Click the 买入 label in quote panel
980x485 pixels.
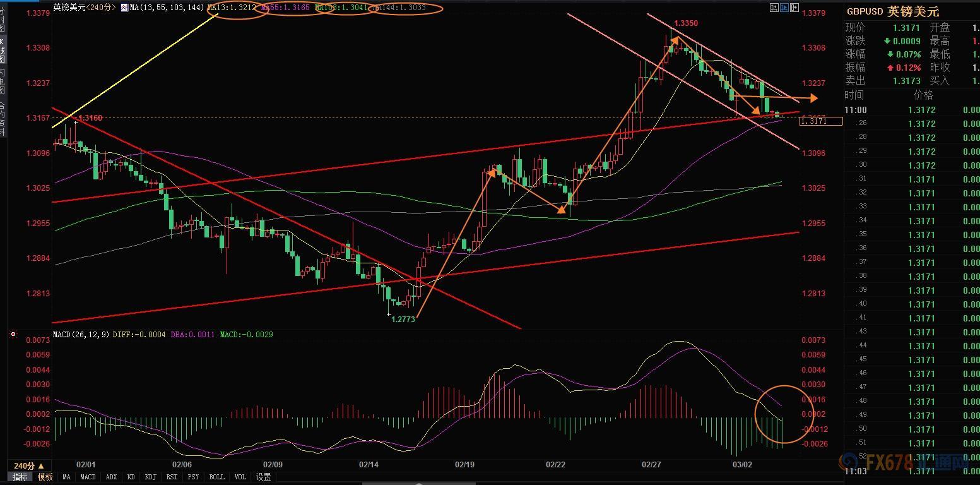(940, 81)
